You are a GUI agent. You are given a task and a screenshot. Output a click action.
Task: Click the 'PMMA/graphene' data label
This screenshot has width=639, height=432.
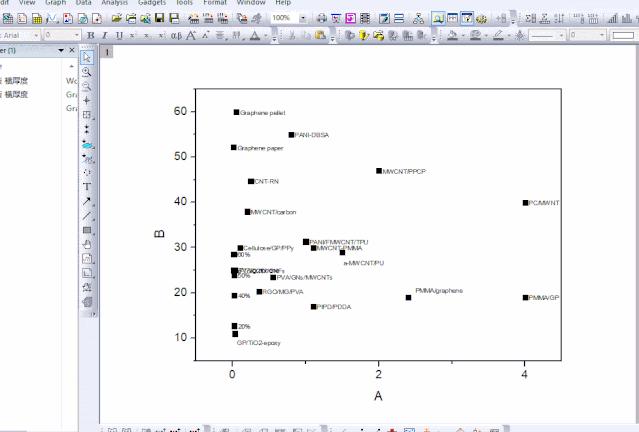439,291
